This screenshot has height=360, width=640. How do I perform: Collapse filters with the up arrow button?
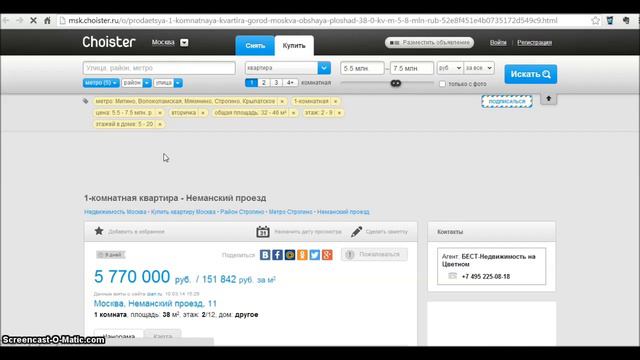(549, 99)
